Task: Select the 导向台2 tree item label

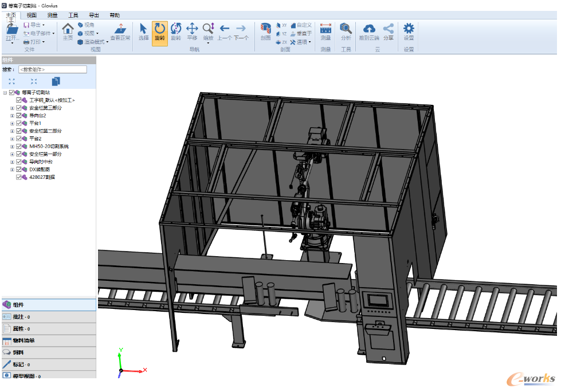Action: pos(38,116)
